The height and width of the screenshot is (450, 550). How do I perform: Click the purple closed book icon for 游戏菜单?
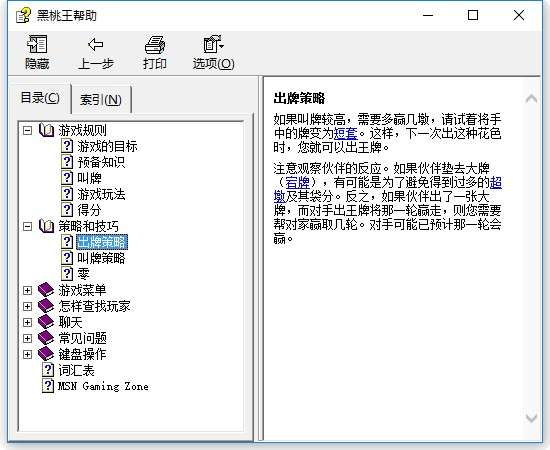point(46,290)
